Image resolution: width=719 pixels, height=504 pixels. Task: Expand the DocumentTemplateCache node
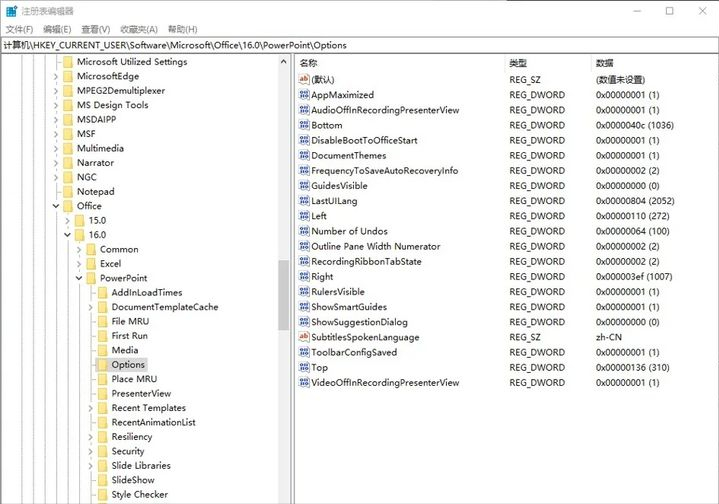point(90,307)
